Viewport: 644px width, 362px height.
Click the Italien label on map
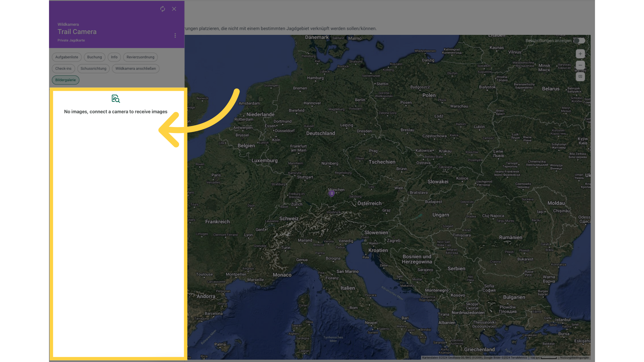point(348,288)
